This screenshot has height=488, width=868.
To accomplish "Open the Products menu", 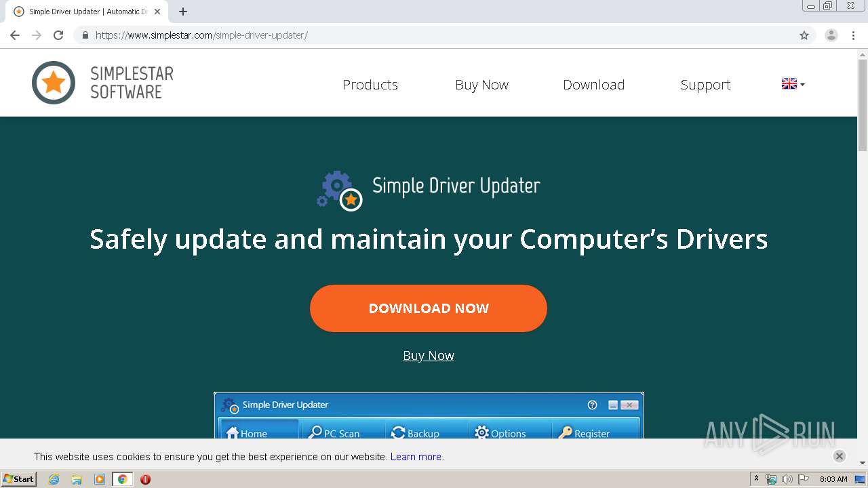I will coord(370,85).
